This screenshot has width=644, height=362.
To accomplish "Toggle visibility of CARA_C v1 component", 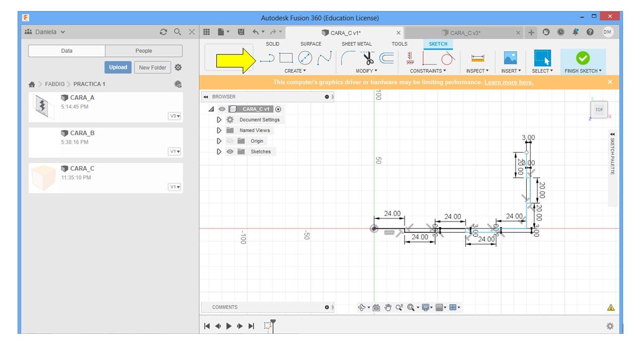I will coord(222,109).
